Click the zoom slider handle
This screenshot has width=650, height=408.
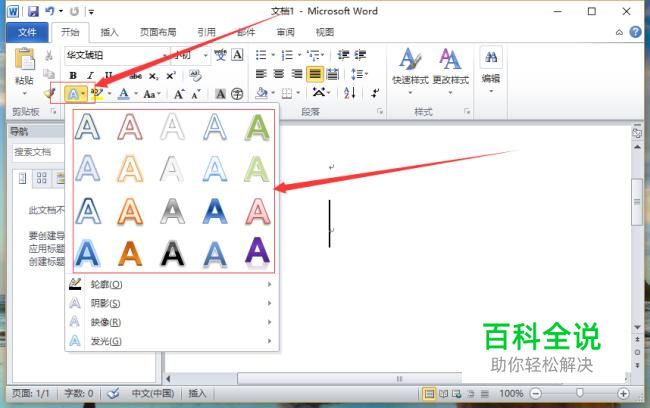(580, 393)
